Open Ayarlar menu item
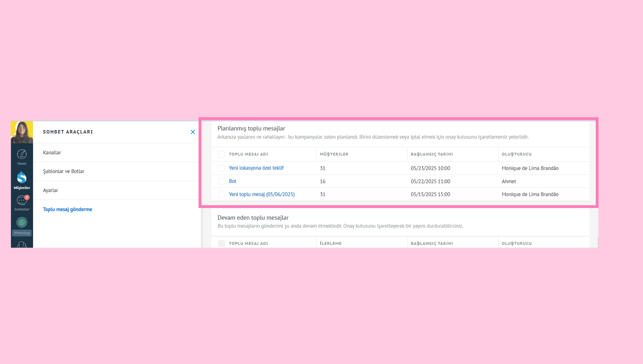643x364 pixels. pyautogui.click(x=116, y=190)
